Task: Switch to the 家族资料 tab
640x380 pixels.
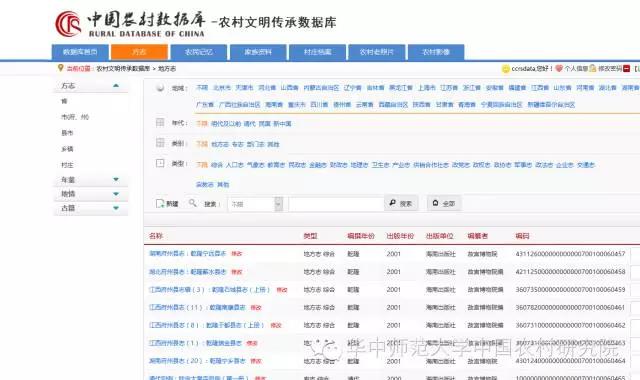Action: pos(258,52)
